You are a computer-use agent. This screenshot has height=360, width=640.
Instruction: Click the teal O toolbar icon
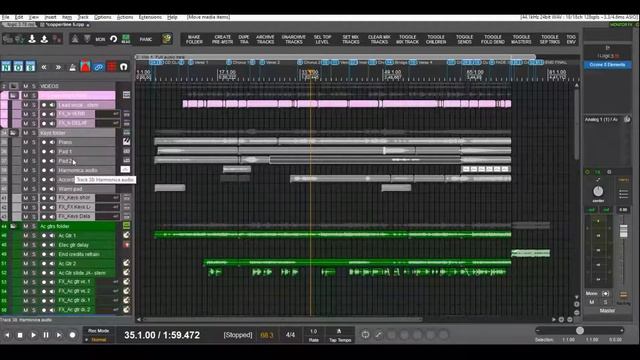[x=18, y=67]
